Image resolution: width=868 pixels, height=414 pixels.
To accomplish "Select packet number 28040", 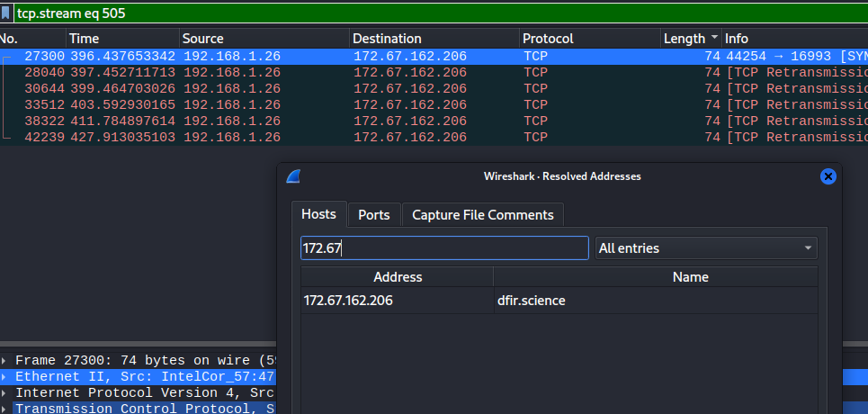I will [x=434, y=73].
